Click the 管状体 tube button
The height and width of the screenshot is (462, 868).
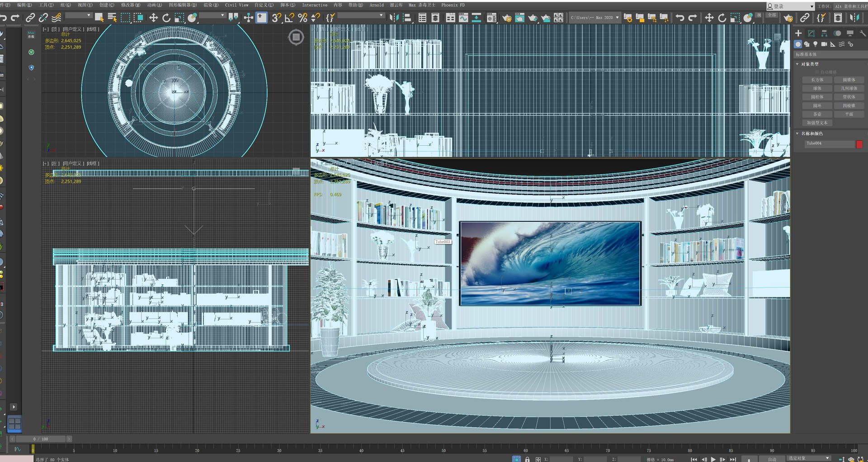849,97
